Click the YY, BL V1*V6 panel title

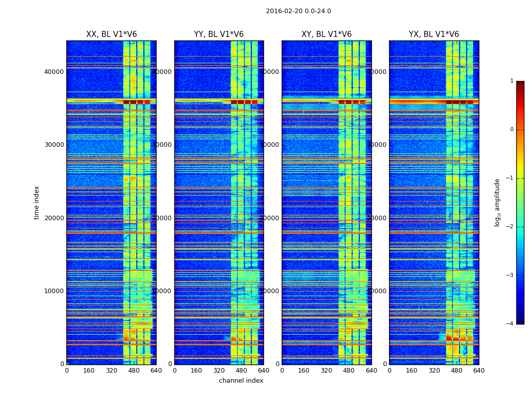coord(219,34)
